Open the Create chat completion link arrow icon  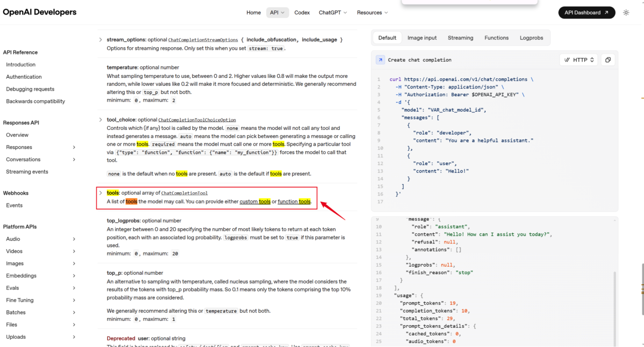[380, 60]
